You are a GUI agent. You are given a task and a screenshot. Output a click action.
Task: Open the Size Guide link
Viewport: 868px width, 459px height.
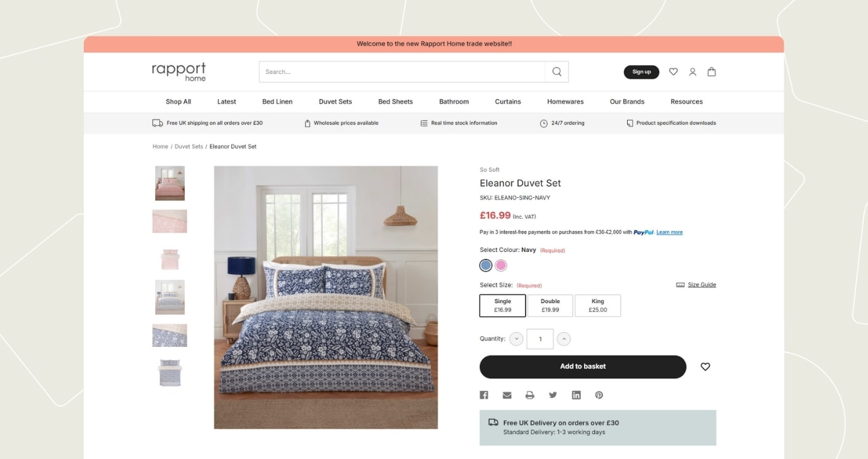tap(701, 285)
